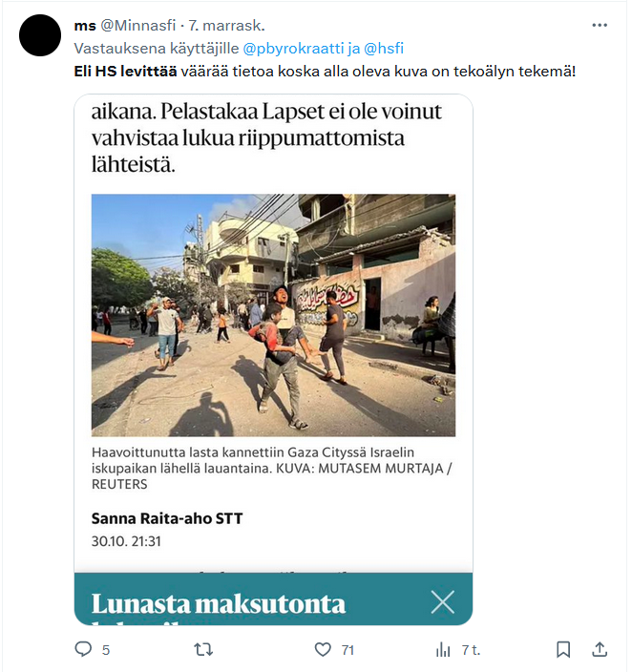Click the like count 71
632x672 pixels.
click(348, 650)
